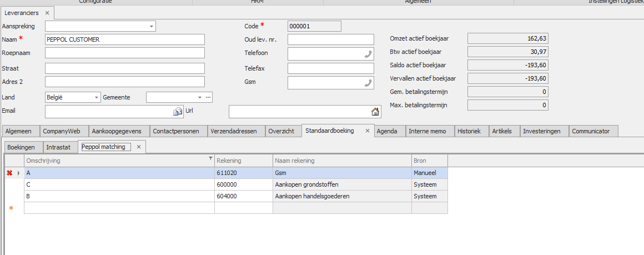Open the Gemeente dropdown arrow
Viewport: 644px width, 255px height.
[199, 97]
